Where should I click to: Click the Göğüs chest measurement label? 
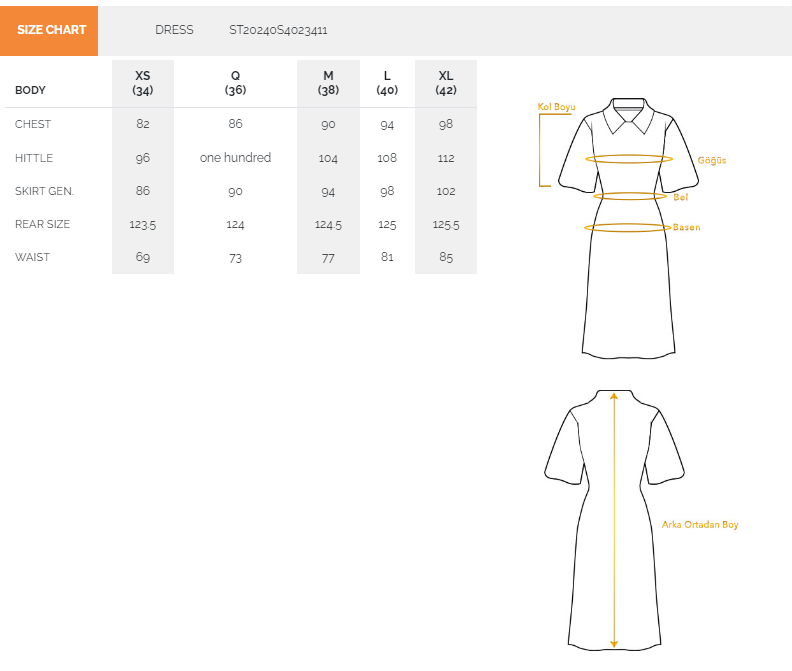712,160
